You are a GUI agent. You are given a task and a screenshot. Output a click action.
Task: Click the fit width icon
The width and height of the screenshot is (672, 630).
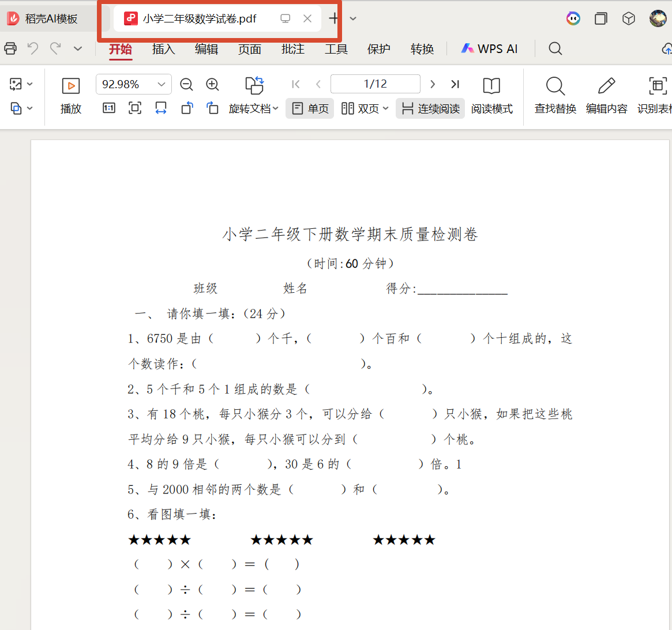pyautogui.click(x=161, y=108)
